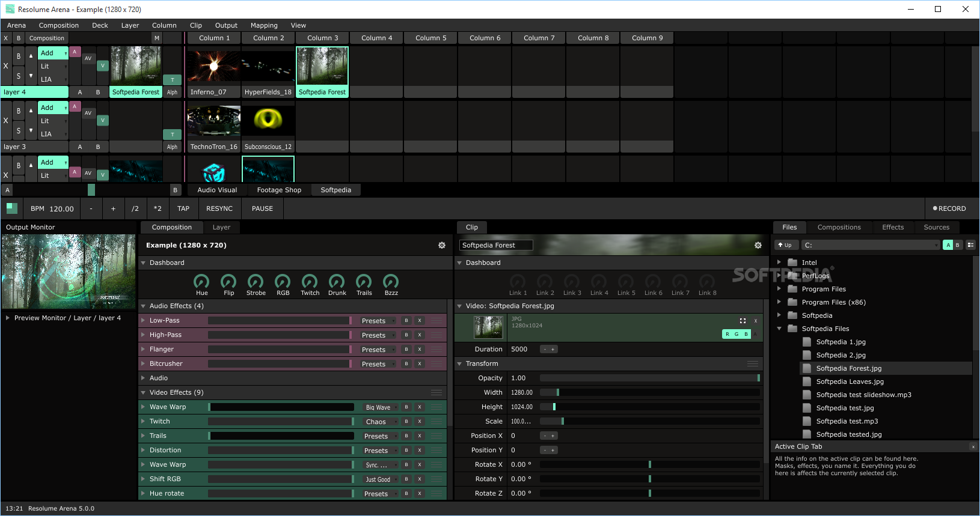Trigger the Inferno_07 clip thumbnail
This screenshot has height=516, width=980.
point(213,66)
